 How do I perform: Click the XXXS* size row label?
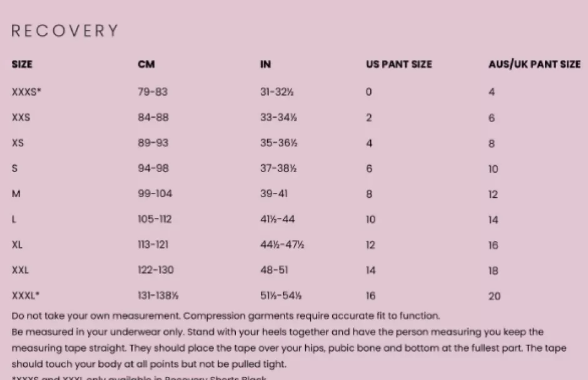[27, 92]
